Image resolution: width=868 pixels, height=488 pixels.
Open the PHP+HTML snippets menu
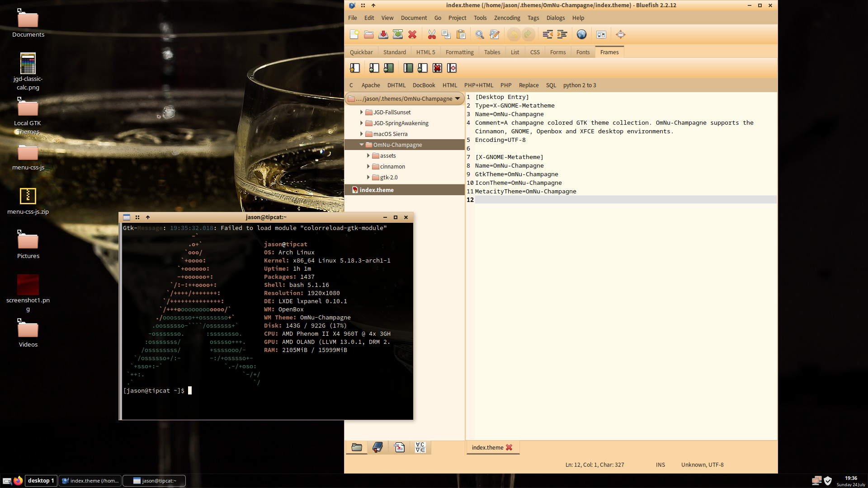pos(479,85)
